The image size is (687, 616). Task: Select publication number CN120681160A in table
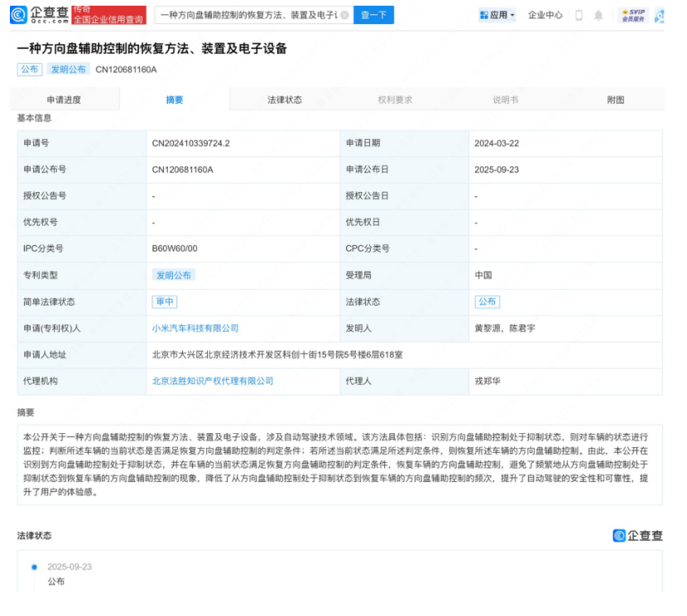182,170
